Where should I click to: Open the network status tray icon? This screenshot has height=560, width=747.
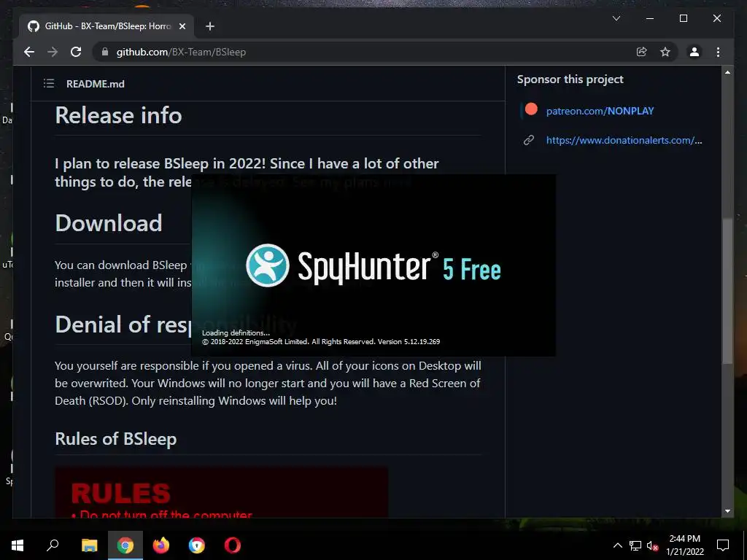pyautogui.click(x=635, y=545)
